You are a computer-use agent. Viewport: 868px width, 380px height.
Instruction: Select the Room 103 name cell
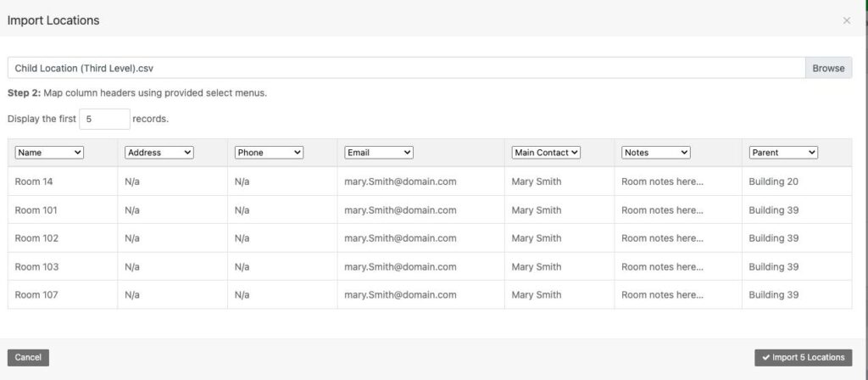click(x=36, y=267)
